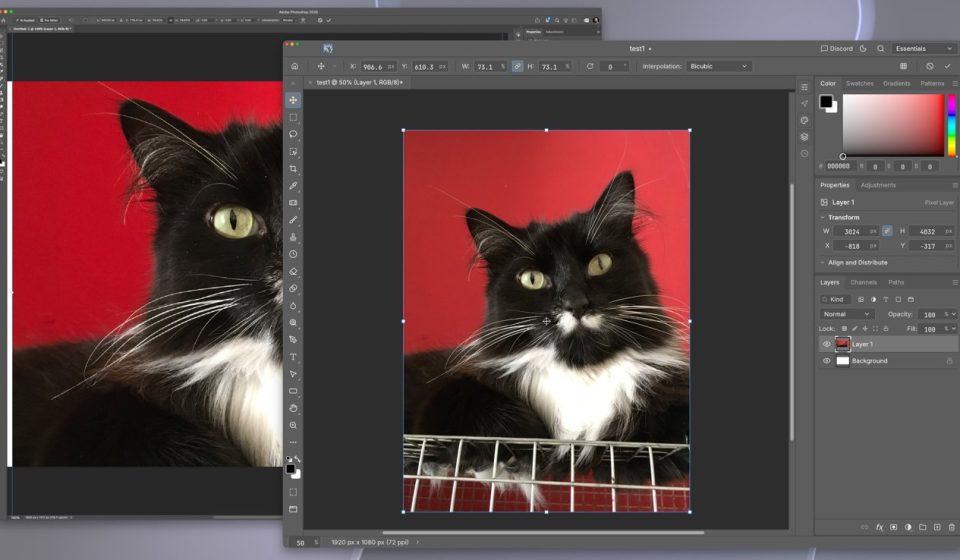Click the foreground black color swatch in Color panel
Image resolution: width=960 pixels, height=560 pixels.
826,101
